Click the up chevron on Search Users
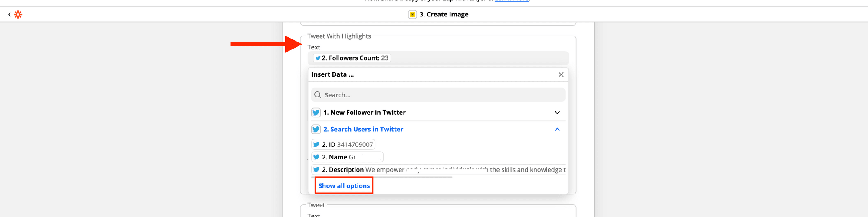This screenshot has height=217, width=868. pos(557,129)
